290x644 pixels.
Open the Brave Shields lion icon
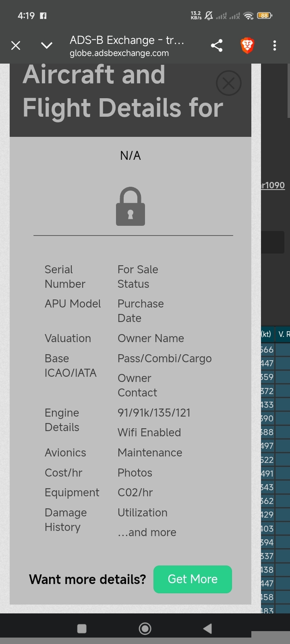pos(247,45)
